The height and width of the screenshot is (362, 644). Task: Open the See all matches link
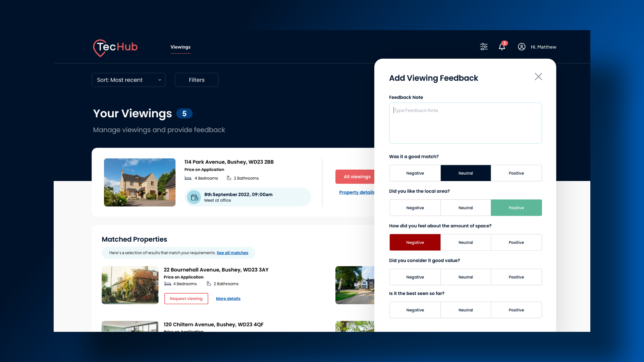tap(232, 253)
